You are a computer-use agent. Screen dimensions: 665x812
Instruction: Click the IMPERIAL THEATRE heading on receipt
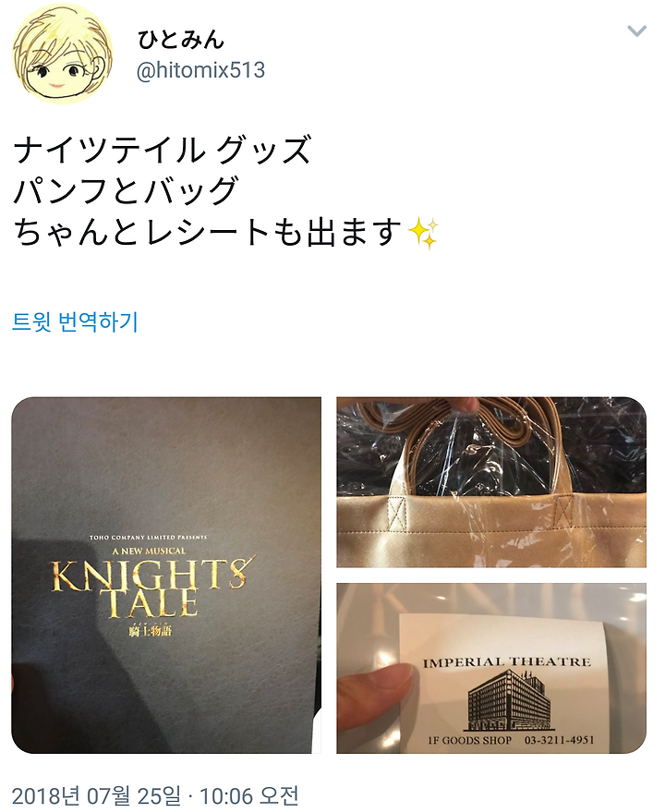(506, 661)
